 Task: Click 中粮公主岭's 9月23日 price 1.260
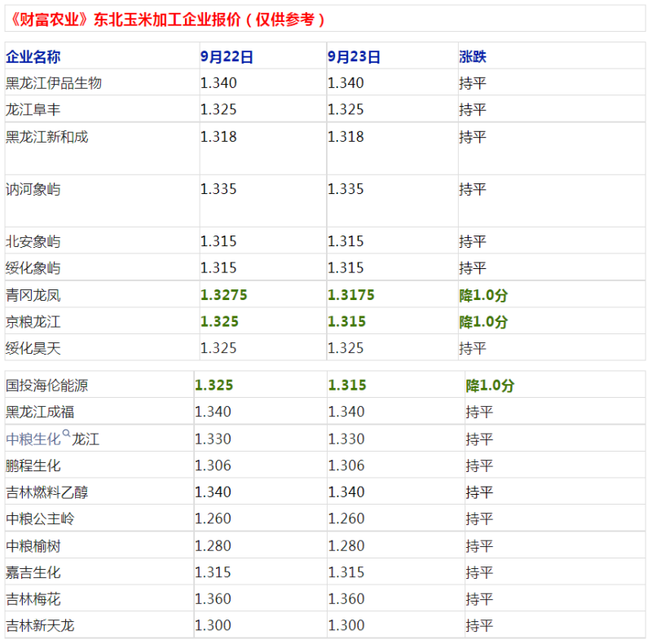[346, 518]
